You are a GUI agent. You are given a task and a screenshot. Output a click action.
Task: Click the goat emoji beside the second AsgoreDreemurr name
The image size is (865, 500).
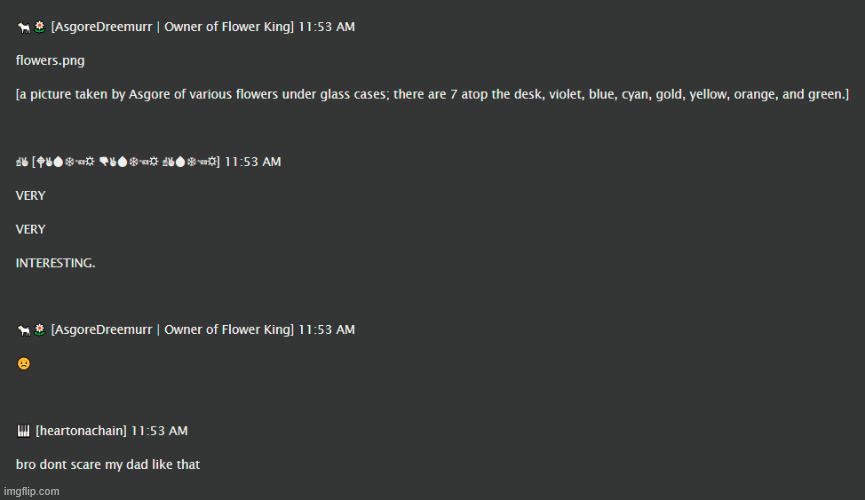pos(23,330)
